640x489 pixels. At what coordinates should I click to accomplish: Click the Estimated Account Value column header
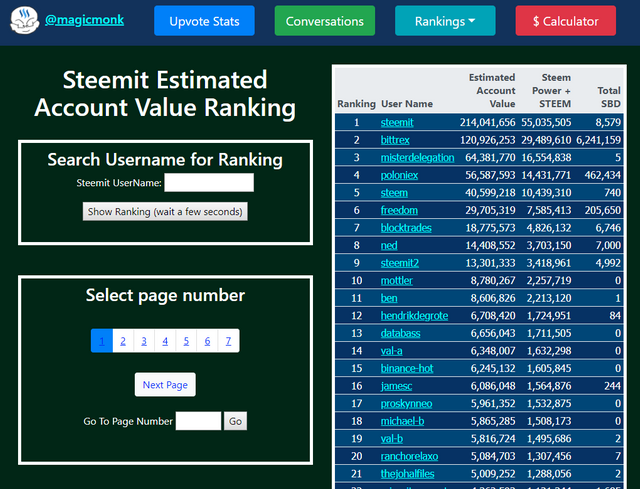(492, 91)
